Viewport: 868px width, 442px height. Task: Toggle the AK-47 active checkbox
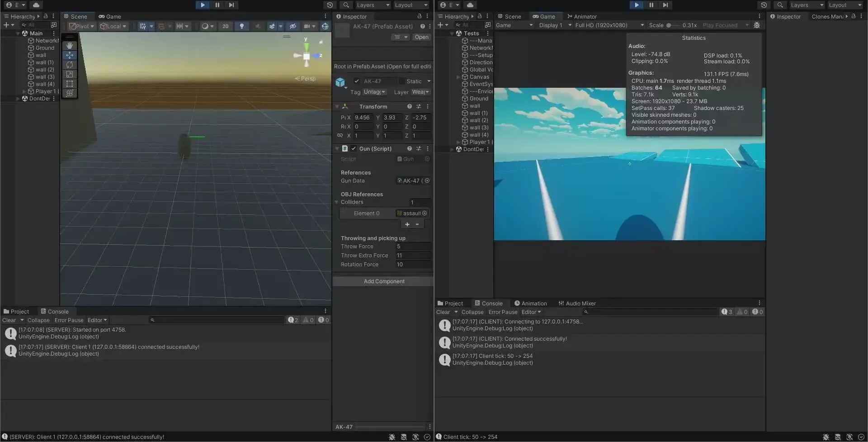click(x=357, y=81)
